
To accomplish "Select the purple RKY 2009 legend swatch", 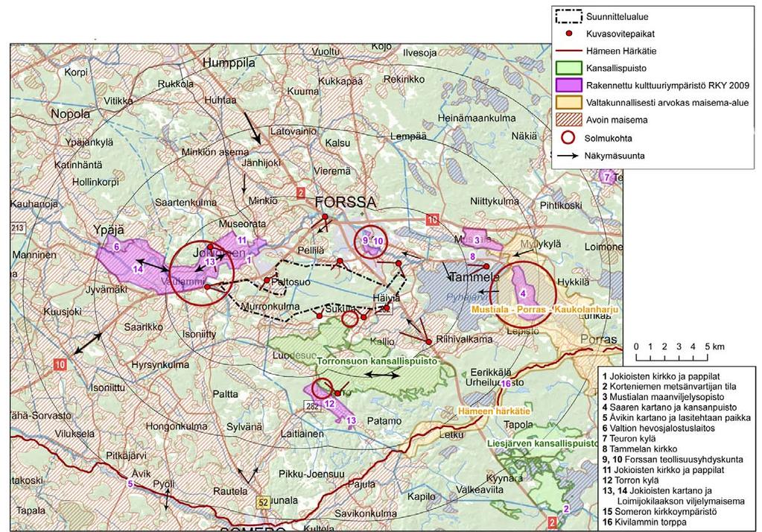I will pyautogui.click(x=569, y=85).
